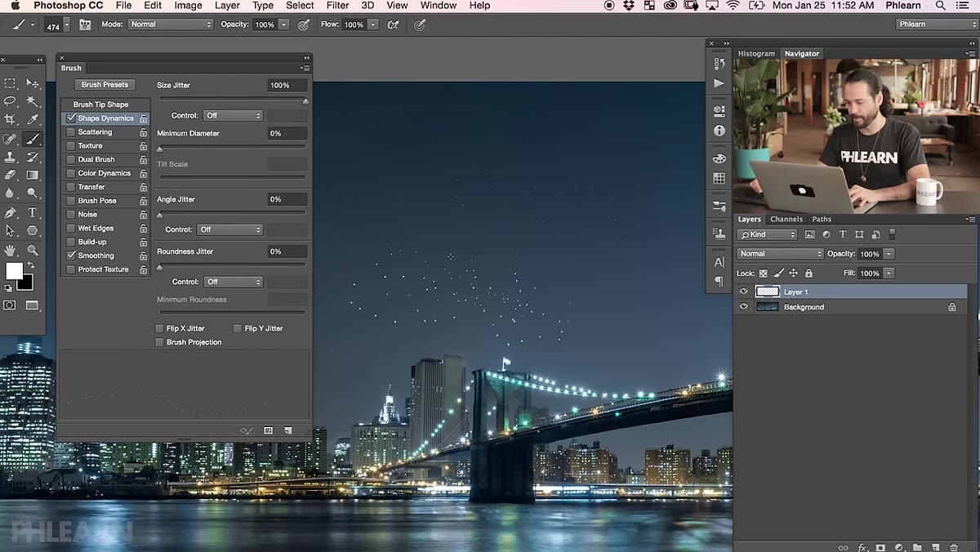
Task: Uncheck Shape Dynamics checkbox
Action: coord(71,118)
